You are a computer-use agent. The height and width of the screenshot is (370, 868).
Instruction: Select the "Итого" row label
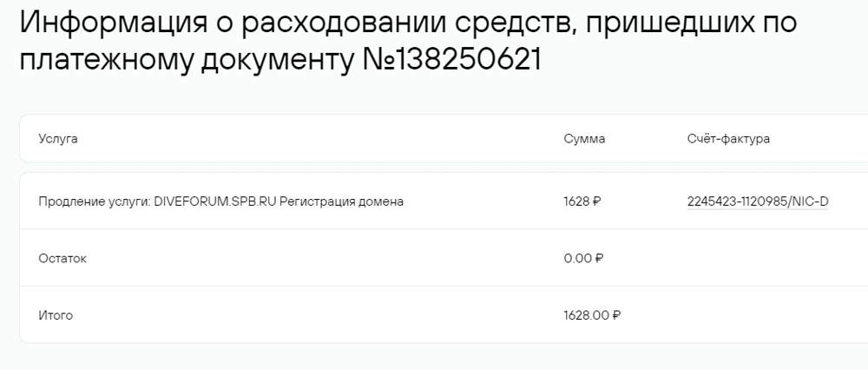point(56,316)
